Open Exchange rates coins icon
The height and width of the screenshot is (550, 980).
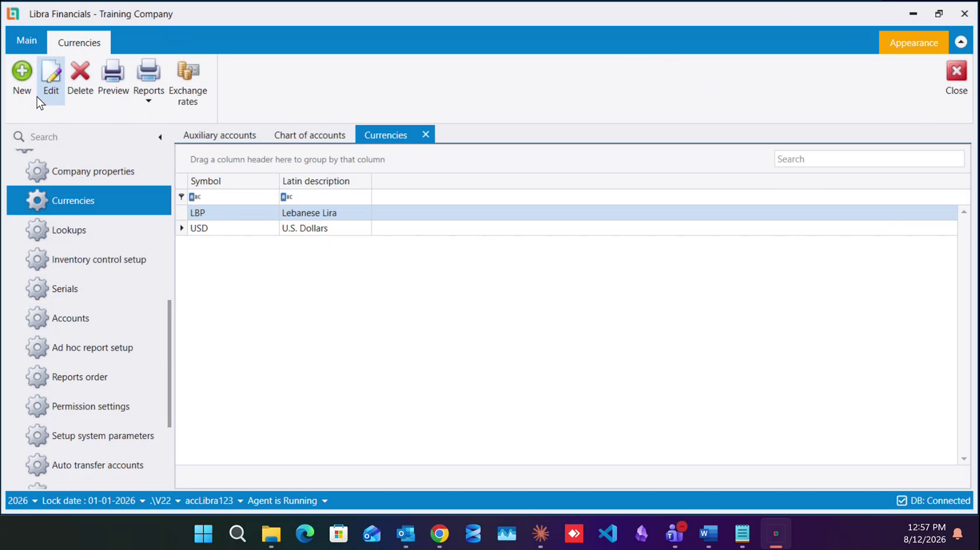click(188, 71)
